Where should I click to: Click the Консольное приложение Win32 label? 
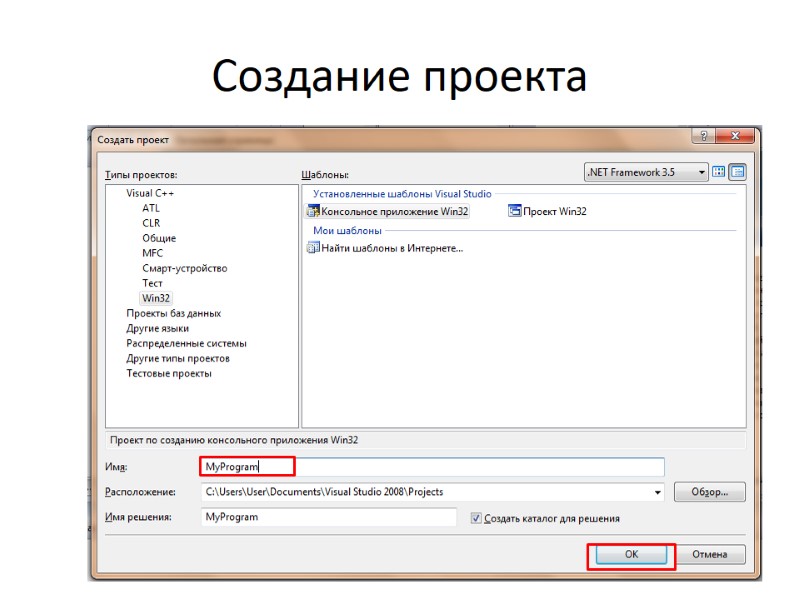tap(394, 211)
